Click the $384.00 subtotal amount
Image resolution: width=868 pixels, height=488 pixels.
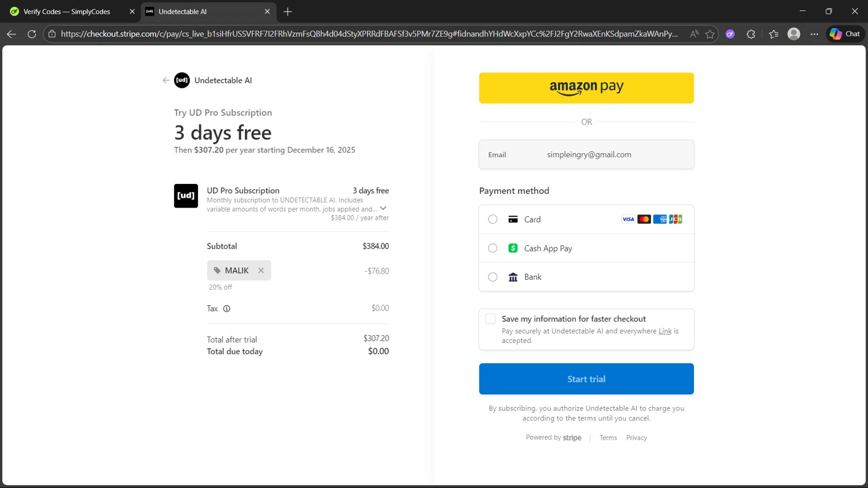click(376, 246)
